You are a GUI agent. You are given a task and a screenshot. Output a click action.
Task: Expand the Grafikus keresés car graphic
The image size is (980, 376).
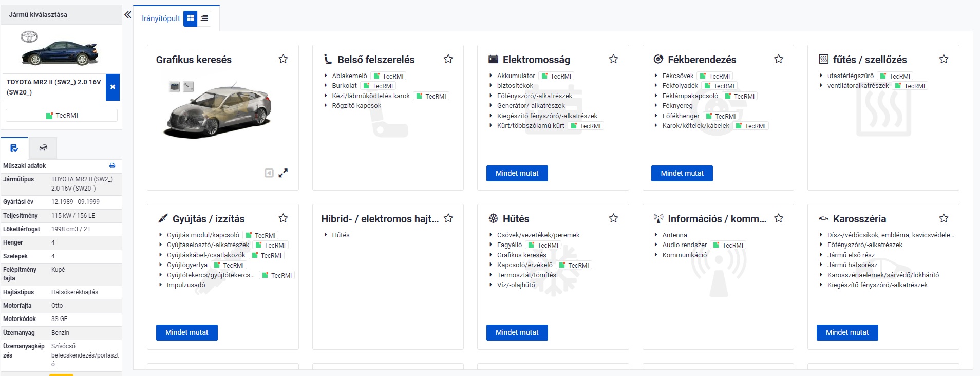[283, 173]
